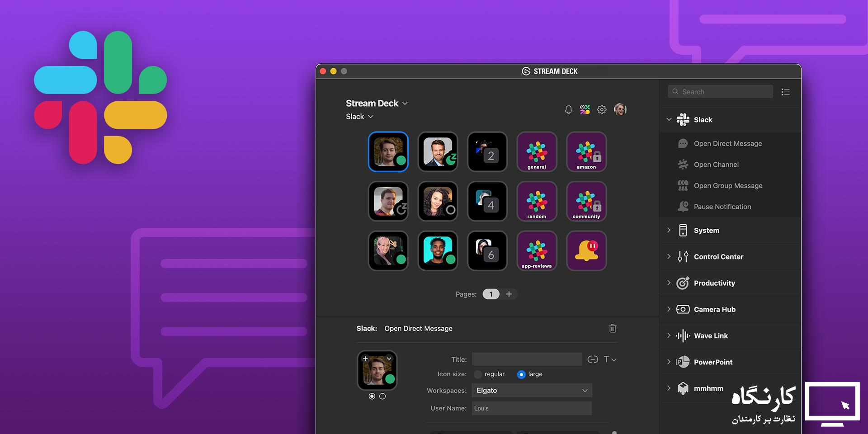Collapse the Slack category
Image resolution: width=868 pixels, height=434 pixels.
(x=669, y=119)
